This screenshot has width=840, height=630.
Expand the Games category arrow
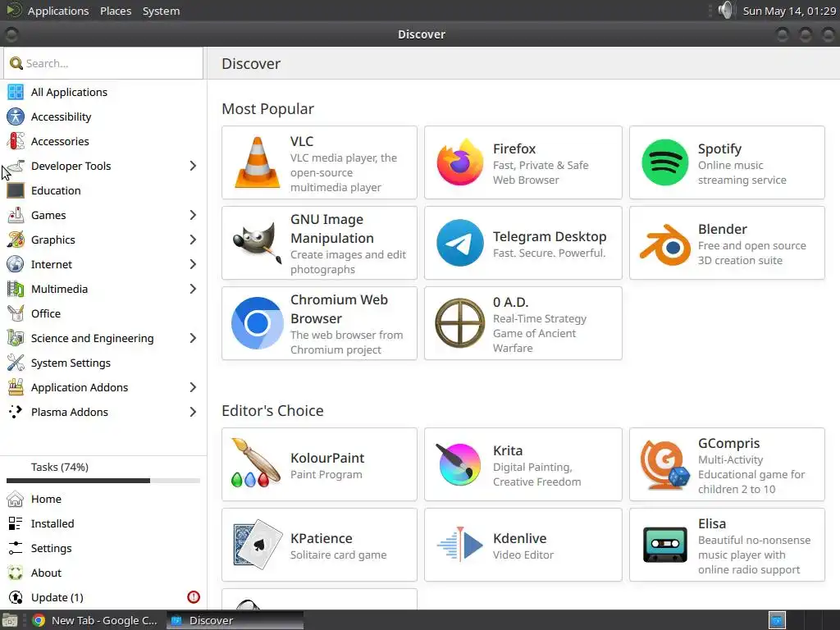click(193, 216)
